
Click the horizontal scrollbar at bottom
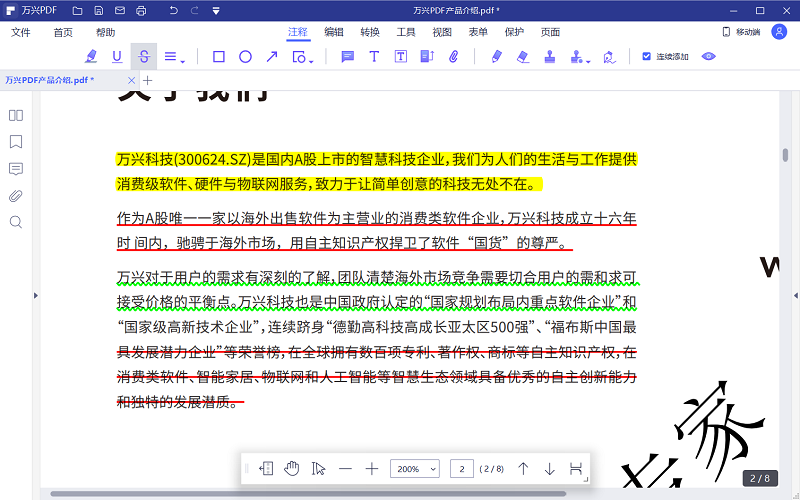308,494
